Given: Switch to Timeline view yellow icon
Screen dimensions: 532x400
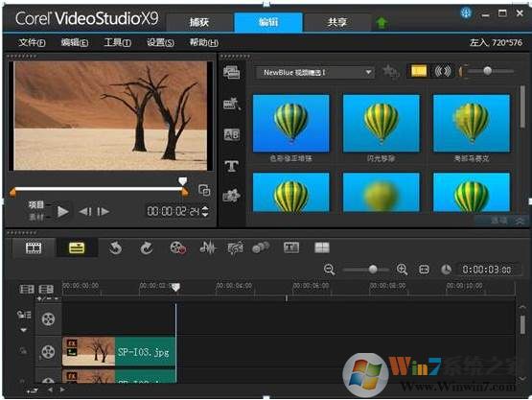Looking at the screenshot, I should [77, 247].
